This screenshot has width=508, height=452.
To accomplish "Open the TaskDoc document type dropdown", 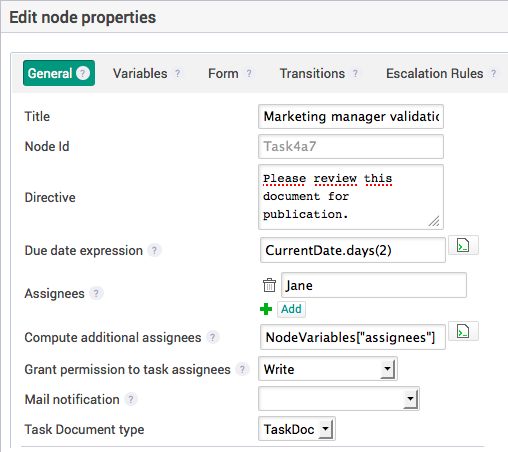I will coord(297,429).
